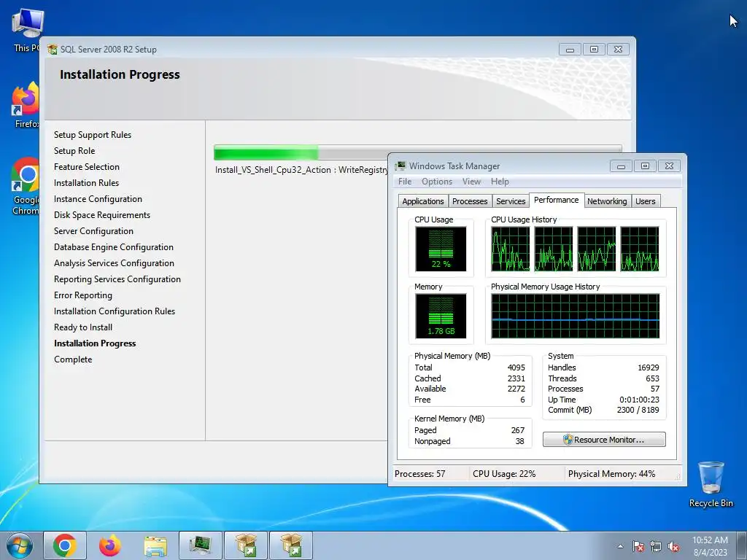Click the last CPU Usage History graph
Image resolution: width=747 pixels, height=560 pixels.
tap(639, 249)
